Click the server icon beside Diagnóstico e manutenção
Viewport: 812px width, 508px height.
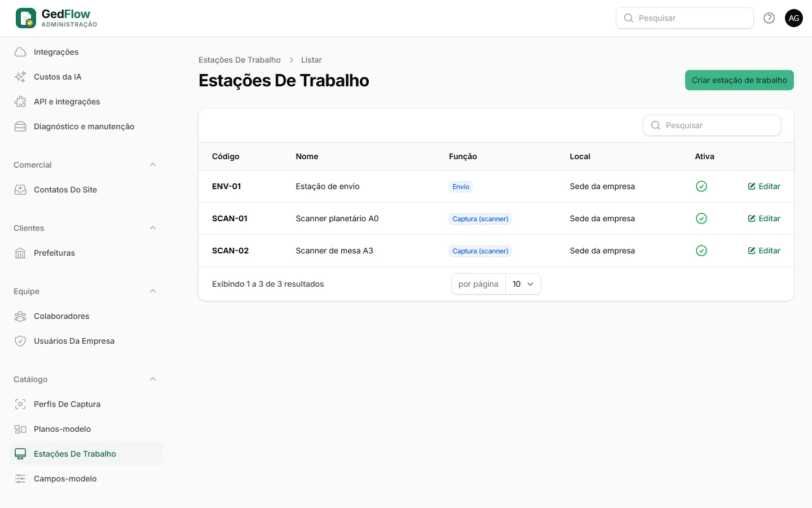[x=20, y=126]
